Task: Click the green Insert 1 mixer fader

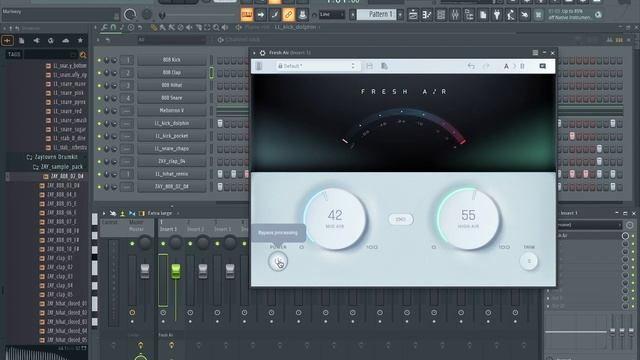Action: [x=176, y=271]
